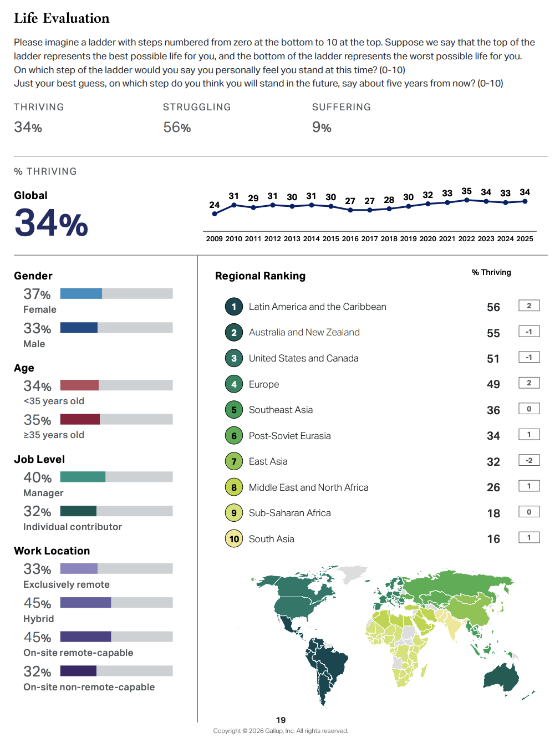Screen dimensions: 560x743
Task: Click the change box next to Europe's 49
Action: click(x=529, y=383)
